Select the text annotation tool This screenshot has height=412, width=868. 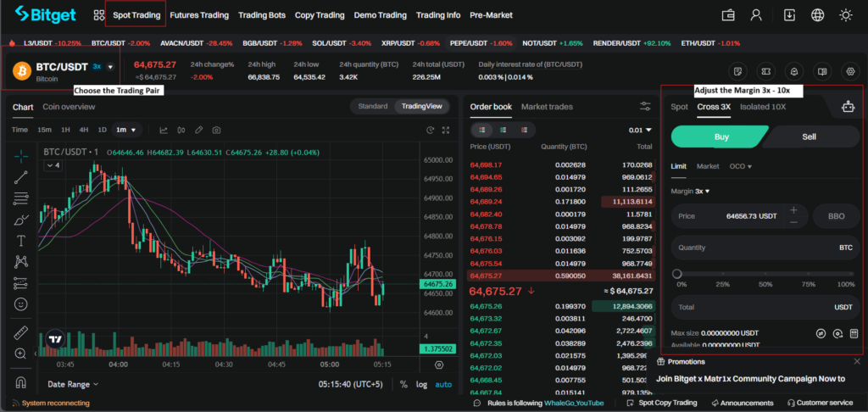click(x=21, y=241)
